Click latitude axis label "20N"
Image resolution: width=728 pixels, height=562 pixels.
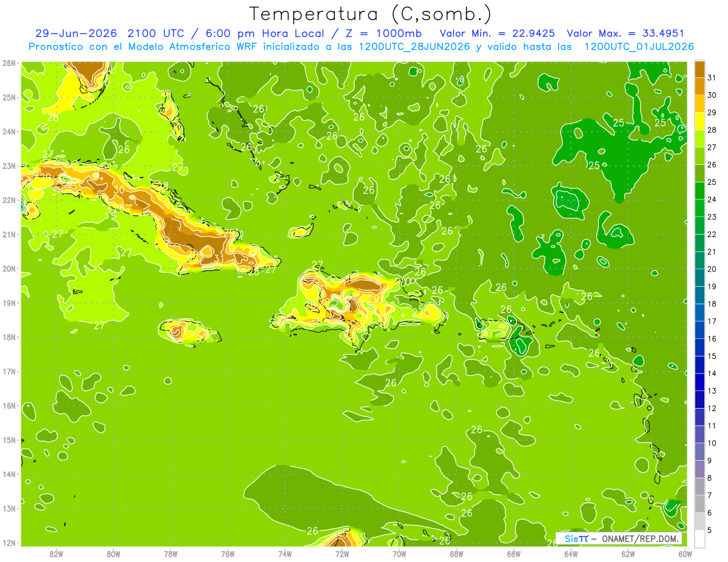click(9, 269)
